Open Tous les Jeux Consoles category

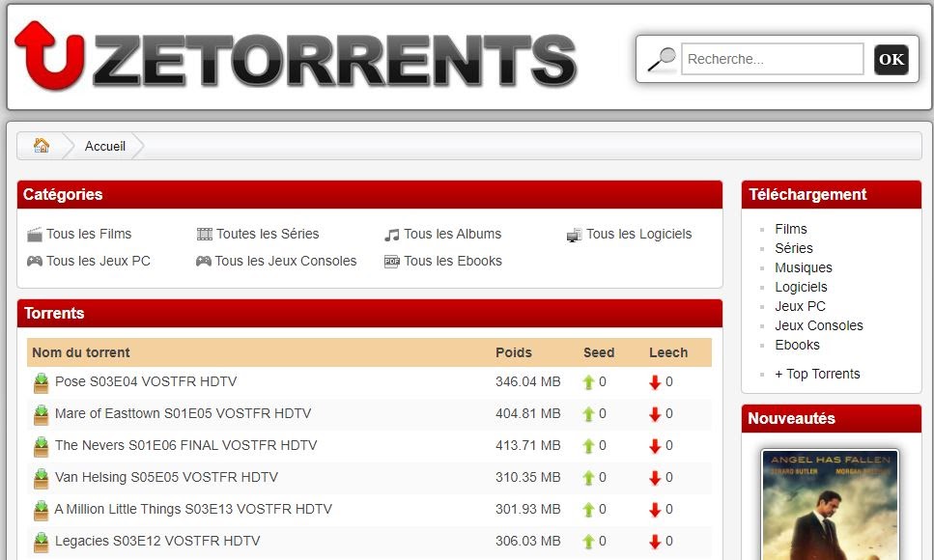pyautogui.click(x=286, y=261)
